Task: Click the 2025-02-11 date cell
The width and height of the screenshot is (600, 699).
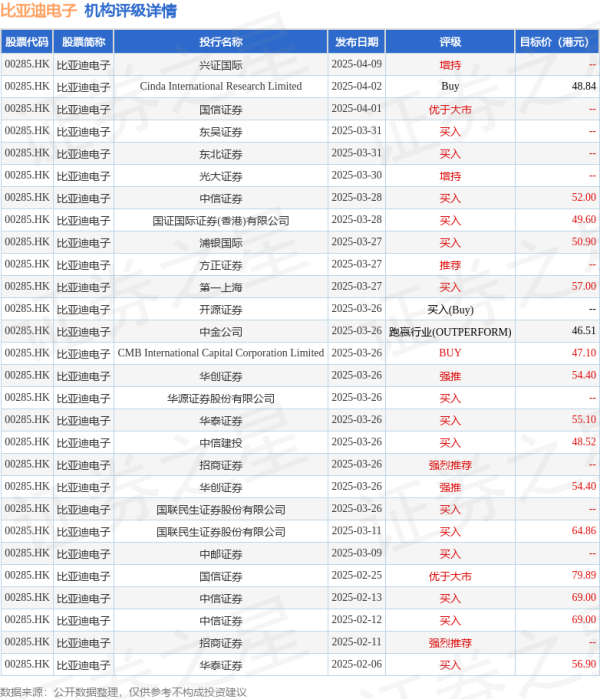Action: pyautogui.click(x=357, y=641)
